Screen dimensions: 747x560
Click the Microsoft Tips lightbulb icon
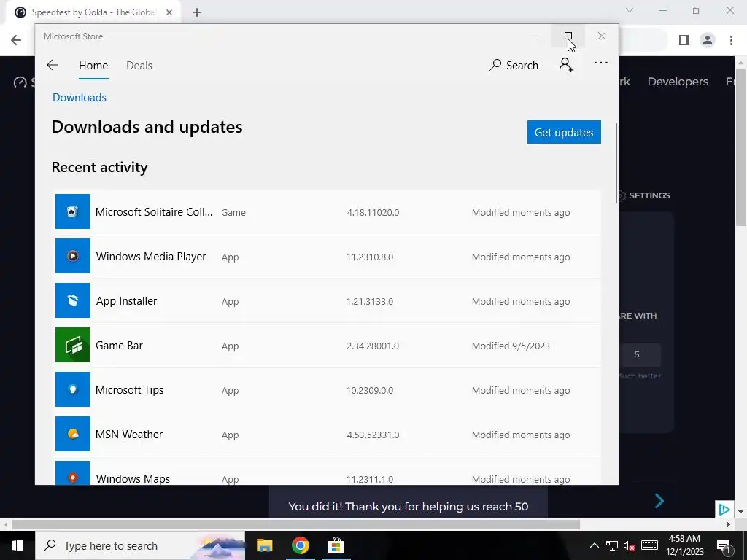(x=73, y=389)
